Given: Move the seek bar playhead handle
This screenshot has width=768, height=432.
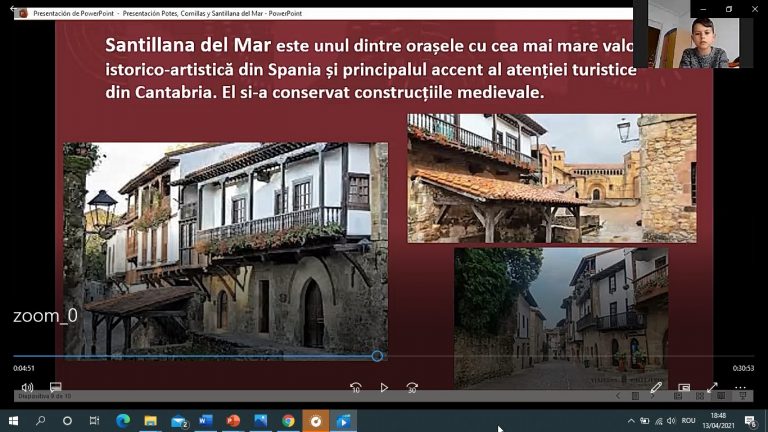Looking at the screenshot, I should tap(377, 356).
